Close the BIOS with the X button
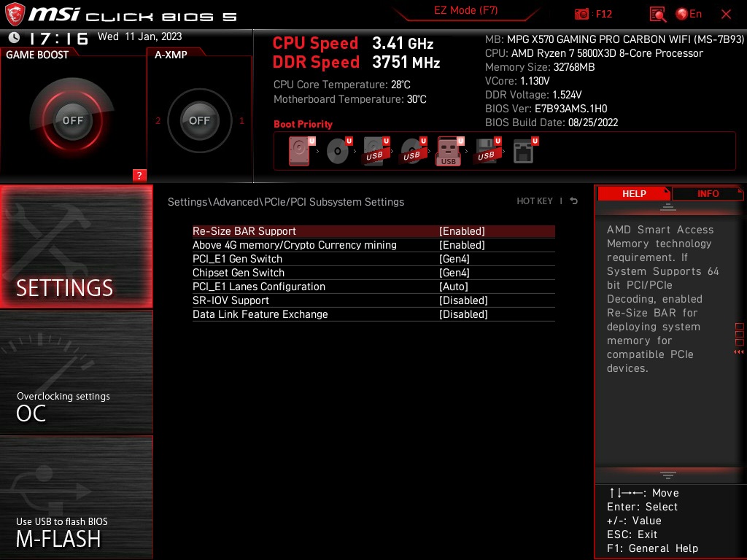 click(726, 15)
